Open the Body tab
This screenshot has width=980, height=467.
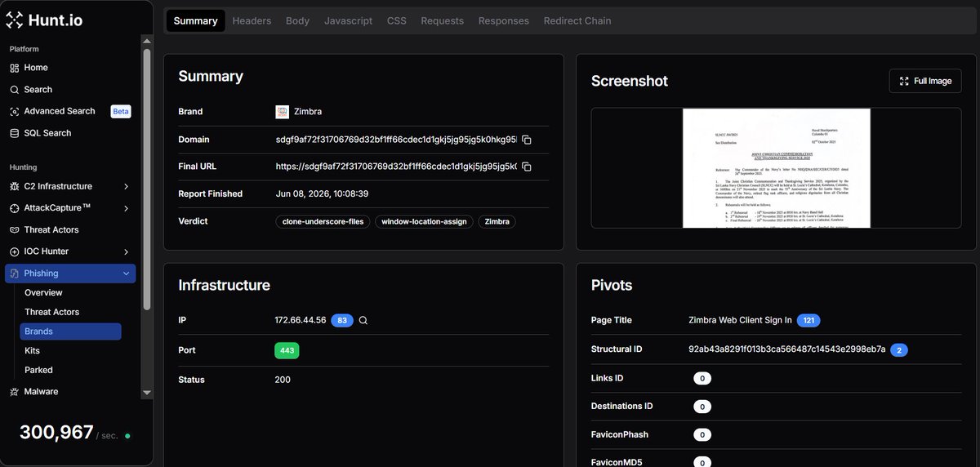(297, 20)
